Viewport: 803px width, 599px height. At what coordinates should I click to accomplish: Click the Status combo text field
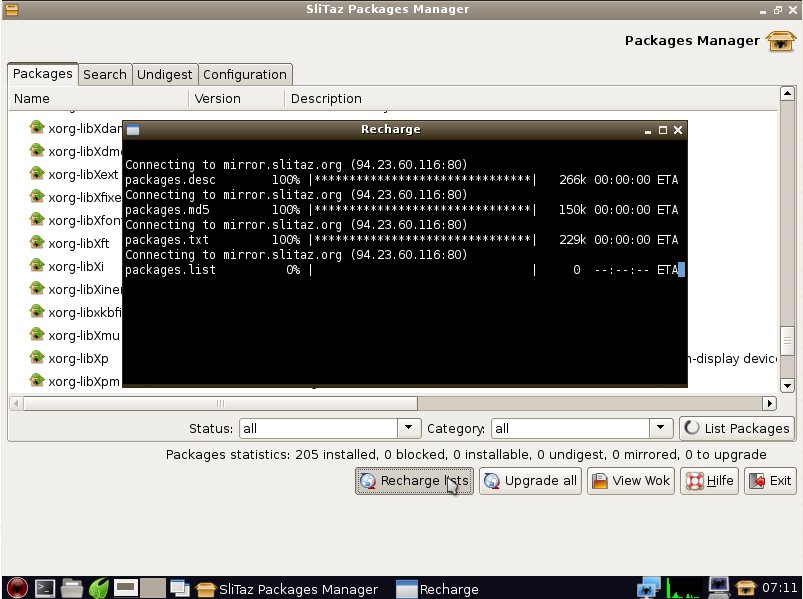click(319, 428)
